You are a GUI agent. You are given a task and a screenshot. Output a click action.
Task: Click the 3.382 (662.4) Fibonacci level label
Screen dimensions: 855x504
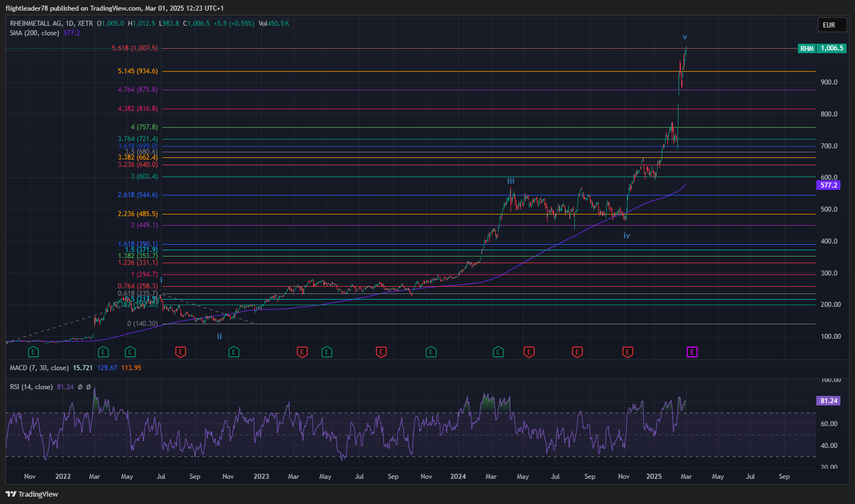(138, 157)
